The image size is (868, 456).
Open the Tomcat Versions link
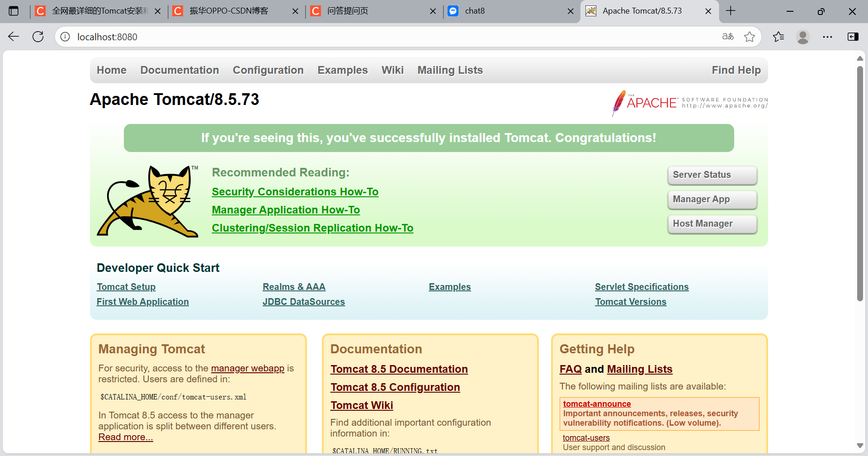(631, 302)
